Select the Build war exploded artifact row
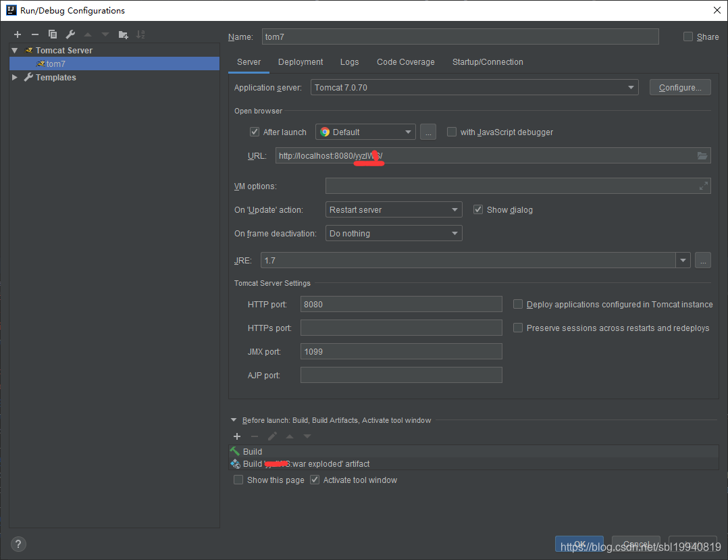 [x=473, y=463]
